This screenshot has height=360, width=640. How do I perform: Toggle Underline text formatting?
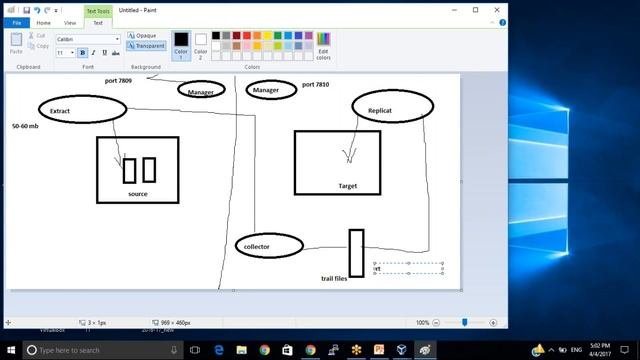tap(104, 53)
